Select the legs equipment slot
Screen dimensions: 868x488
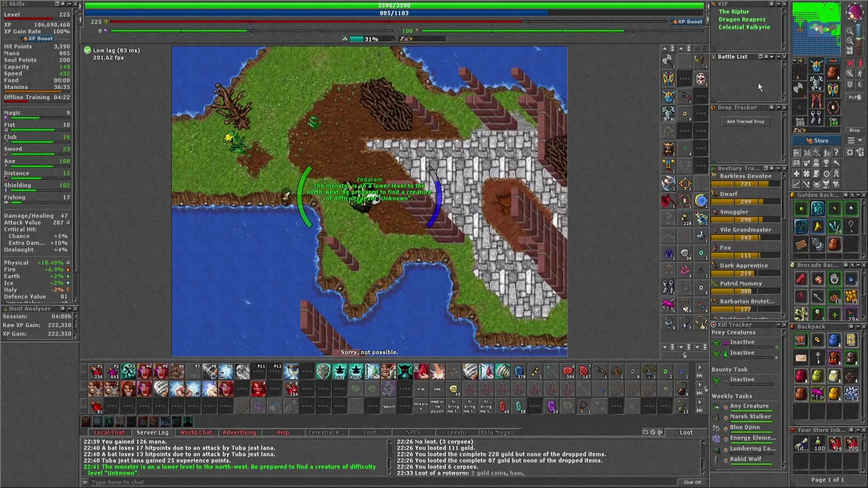click(816, 101)
